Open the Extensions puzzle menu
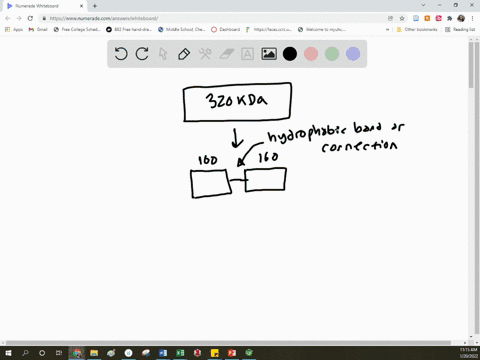The width and height of the screenshot is (480, 360). 450,18
